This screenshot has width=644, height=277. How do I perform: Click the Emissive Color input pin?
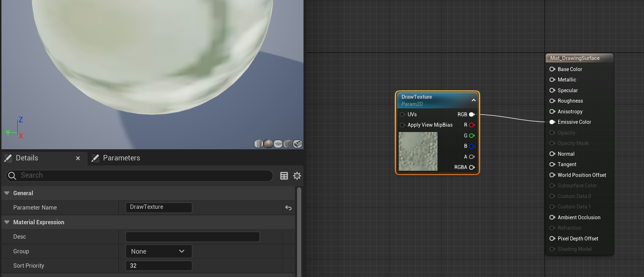552,122
